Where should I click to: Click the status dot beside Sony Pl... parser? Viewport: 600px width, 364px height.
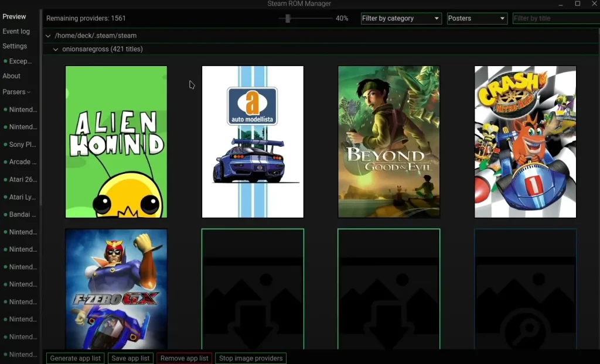point(5,145)
